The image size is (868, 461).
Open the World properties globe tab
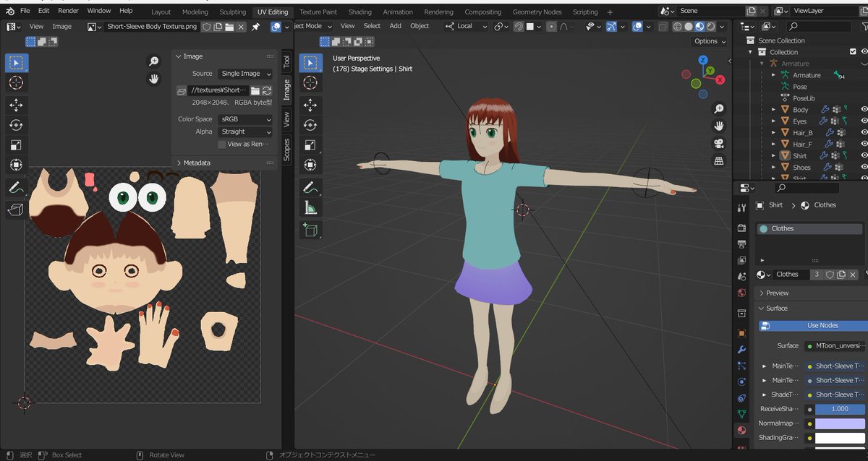coord(741,293)
